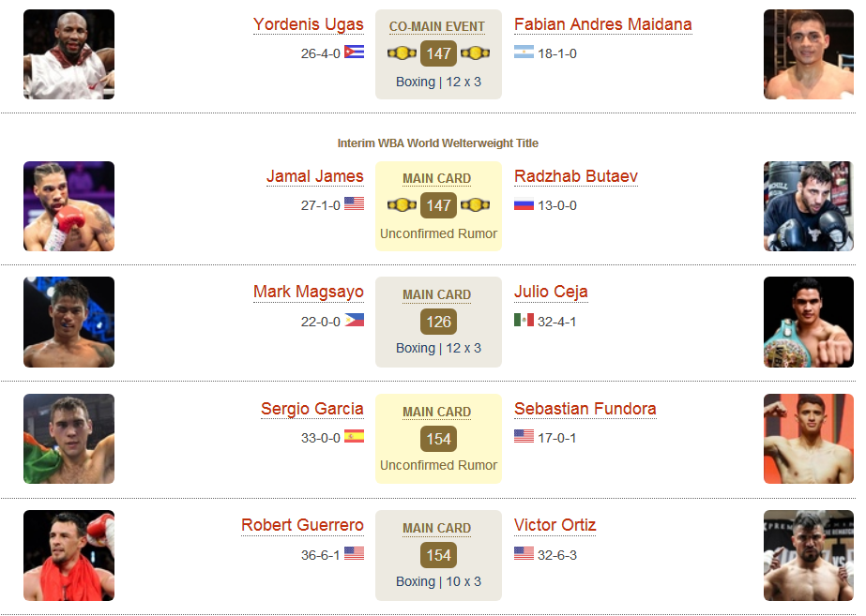
Task: Select MAIN CARD label in Magsayo vs Ceja
Action: click(436, 294)
